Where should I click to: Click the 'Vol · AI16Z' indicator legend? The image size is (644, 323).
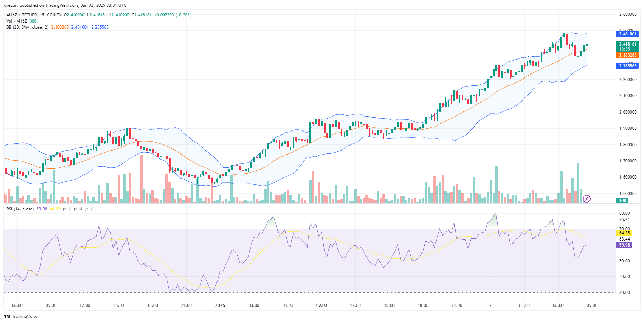(17, 21)
